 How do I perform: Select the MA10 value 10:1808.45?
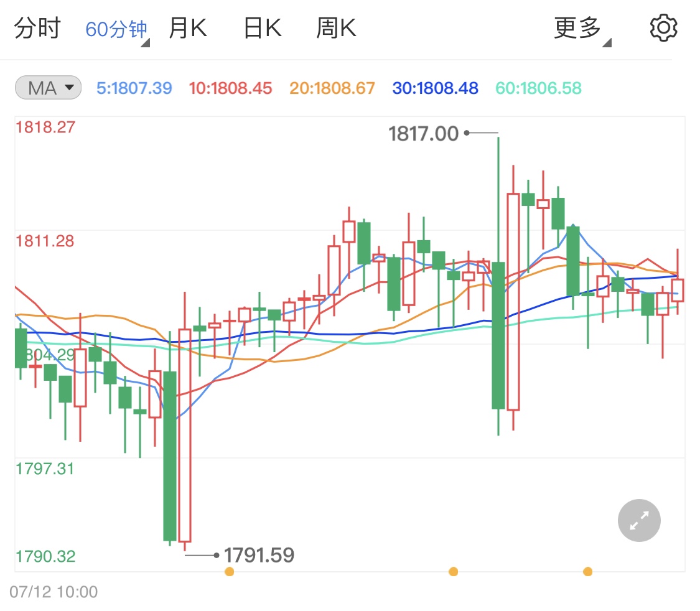coord(230,88)
